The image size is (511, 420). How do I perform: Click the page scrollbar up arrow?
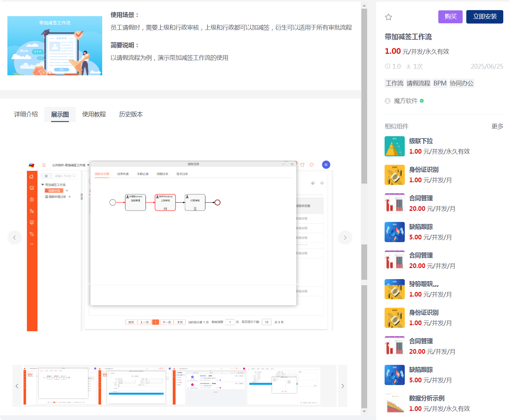point(364,6)
